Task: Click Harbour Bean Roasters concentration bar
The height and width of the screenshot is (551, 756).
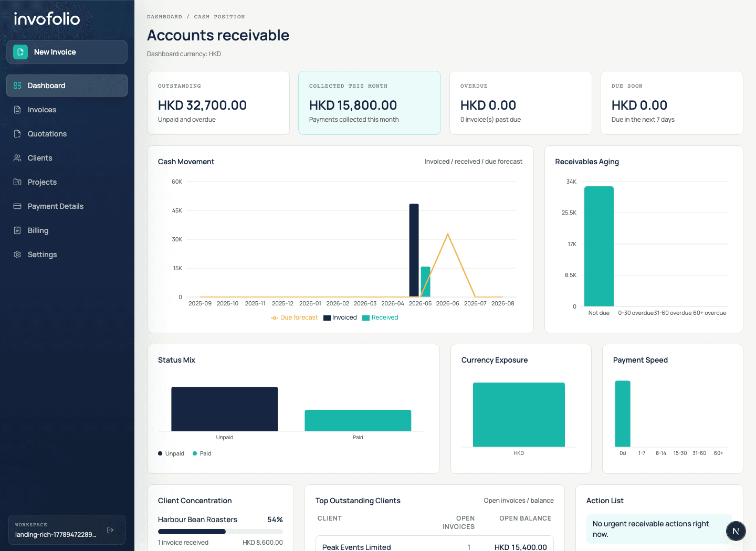Action: point(220,532)
